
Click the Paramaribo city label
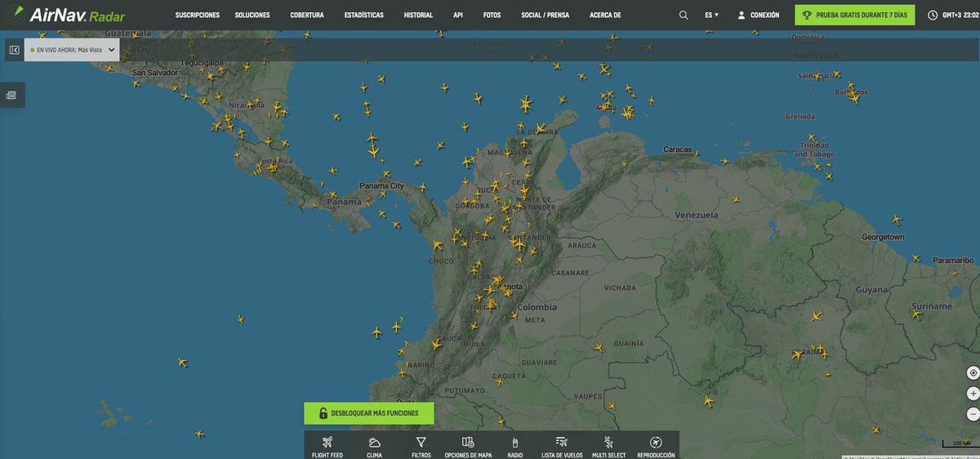[953, 260]
